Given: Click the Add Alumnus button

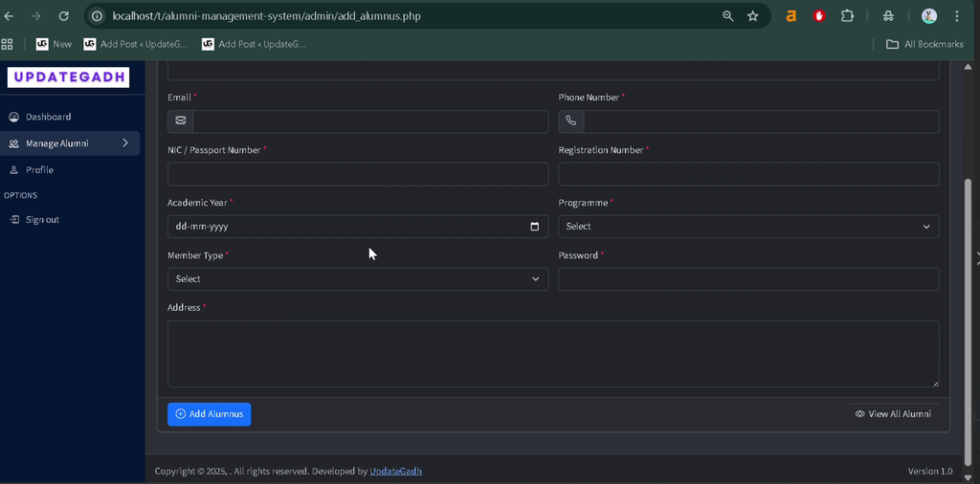Looking at the screenshot, I should (x=210, y=414).
